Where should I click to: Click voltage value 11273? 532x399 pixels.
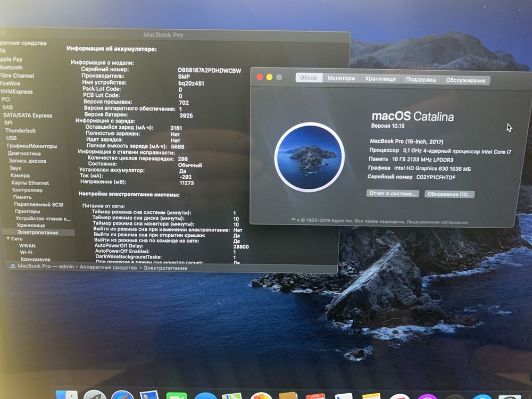tap(186, 182)
